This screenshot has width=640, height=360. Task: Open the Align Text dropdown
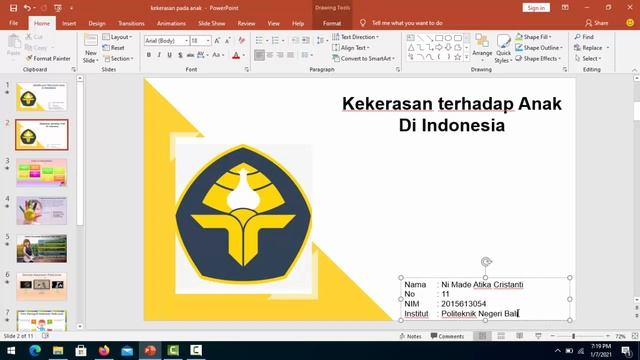(x=351, y=48)
